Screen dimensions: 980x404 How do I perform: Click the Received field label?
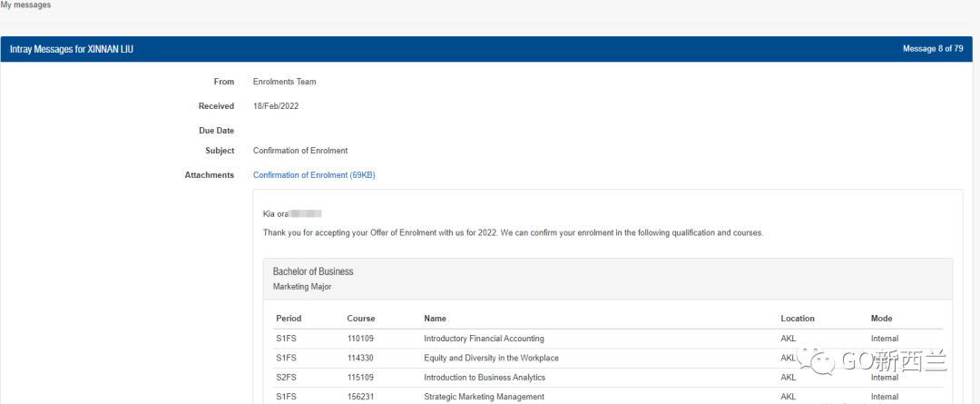click(x=216, y=106)
